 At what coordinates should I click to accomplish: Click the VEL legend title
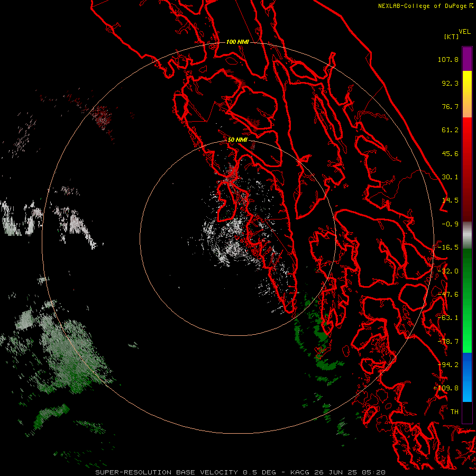point(464,32)
